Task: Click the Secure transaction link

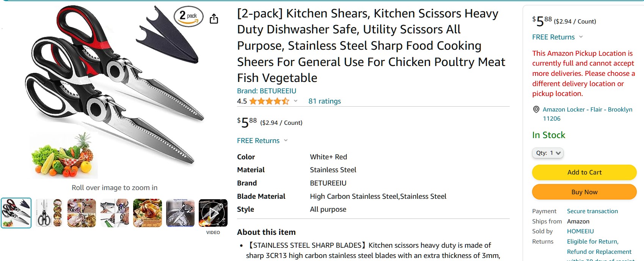Action: (x=592, y=211)
